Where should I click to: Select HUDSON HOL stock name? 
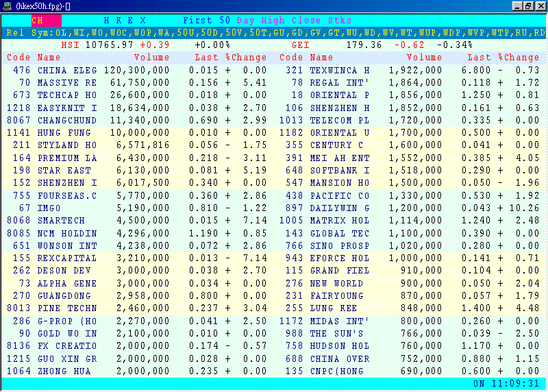[340, 346]
